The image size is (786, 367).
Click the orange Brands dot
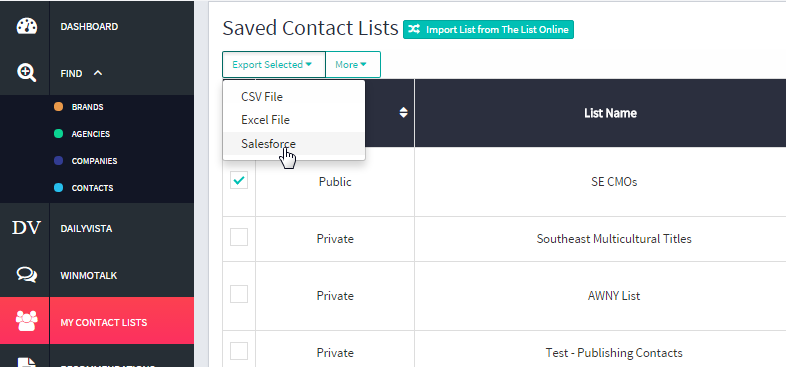pyautogui.click(x=58, y=107)
